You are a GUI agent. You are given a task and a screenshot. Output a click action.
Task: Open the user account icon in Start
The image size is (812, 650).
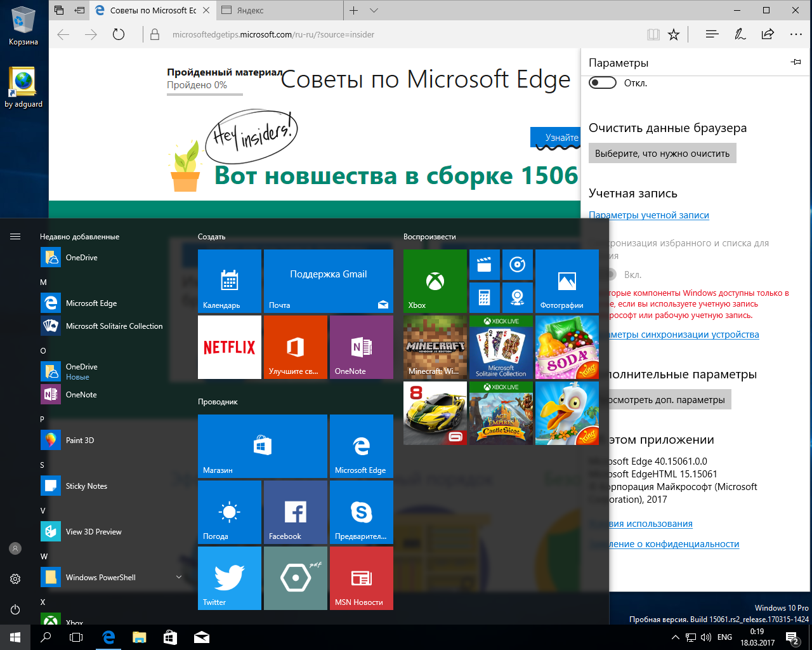(x=15, y=548)
